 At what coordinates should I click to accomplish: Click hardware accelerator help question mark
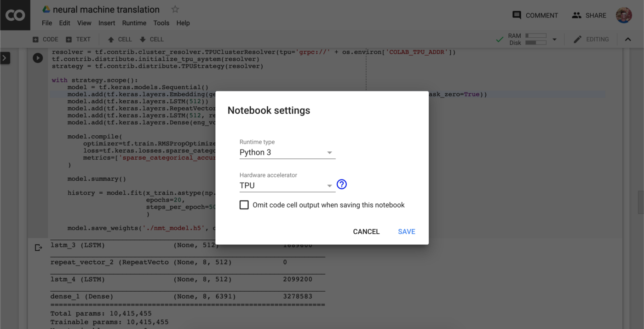(x=341, y=185)
